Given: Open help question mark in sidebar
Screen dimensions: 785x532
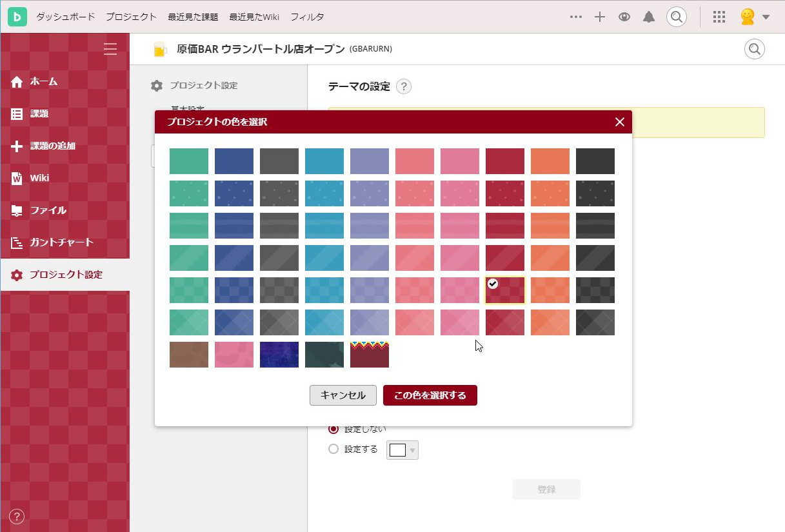Looking at the screenshot, I should click(x=17, y=516).
